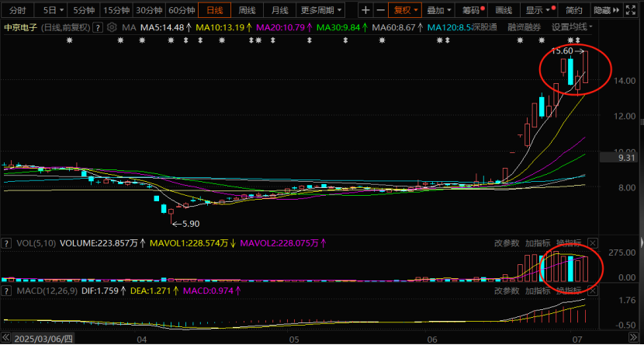The image size is (644, 345).
Task: Select the 周线 weekly chart tab
Action: point(248,10)
